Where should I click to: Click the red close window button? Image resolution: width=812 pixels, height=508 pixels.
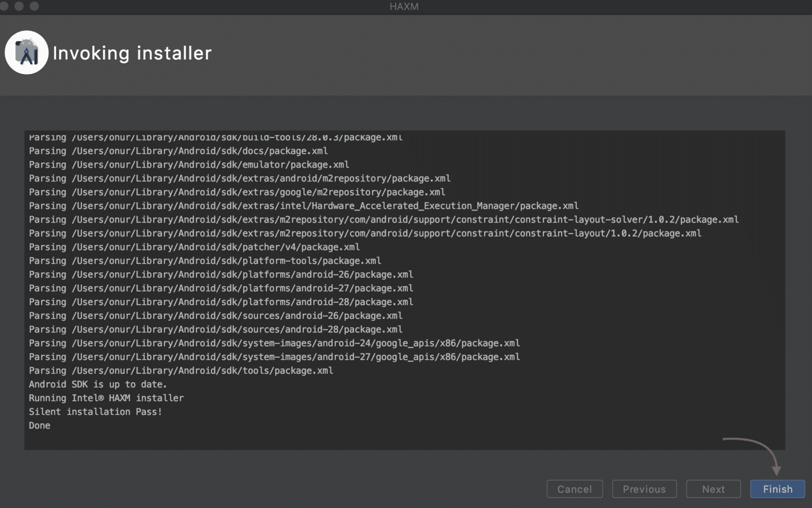click(x=4, y=6)
